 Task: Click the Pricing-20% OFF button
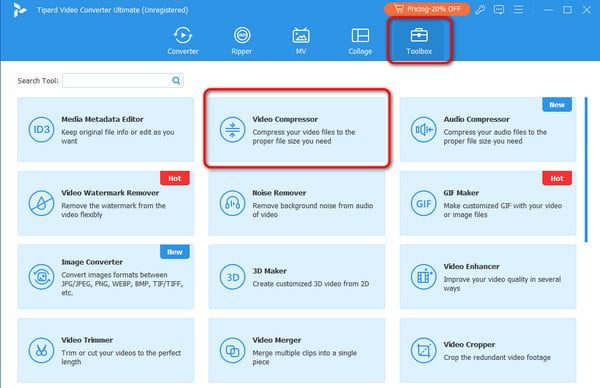427,9
